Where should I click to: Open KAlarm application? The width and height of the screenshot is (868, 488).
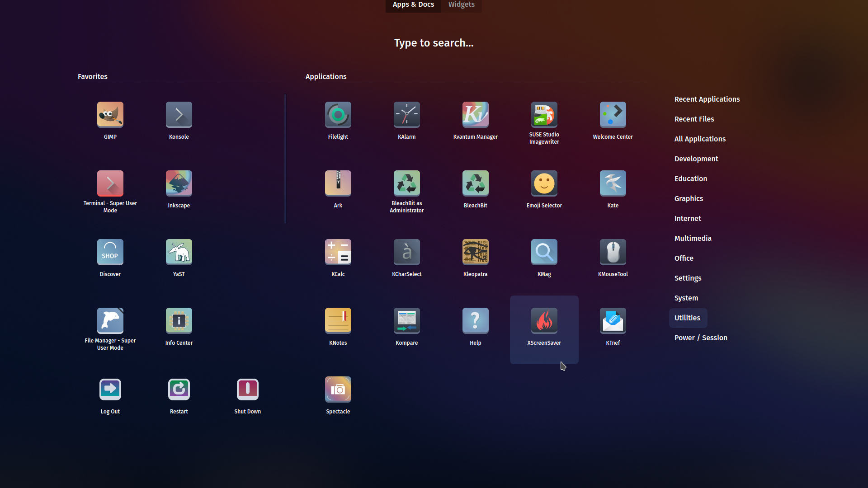pos(407,115)
